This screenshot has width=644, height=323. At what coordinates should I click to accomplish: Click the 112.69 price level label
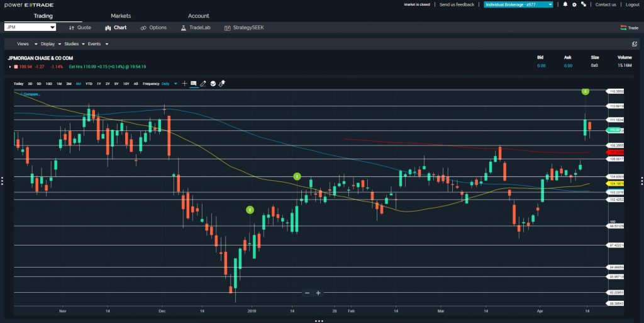click(616, 106)
